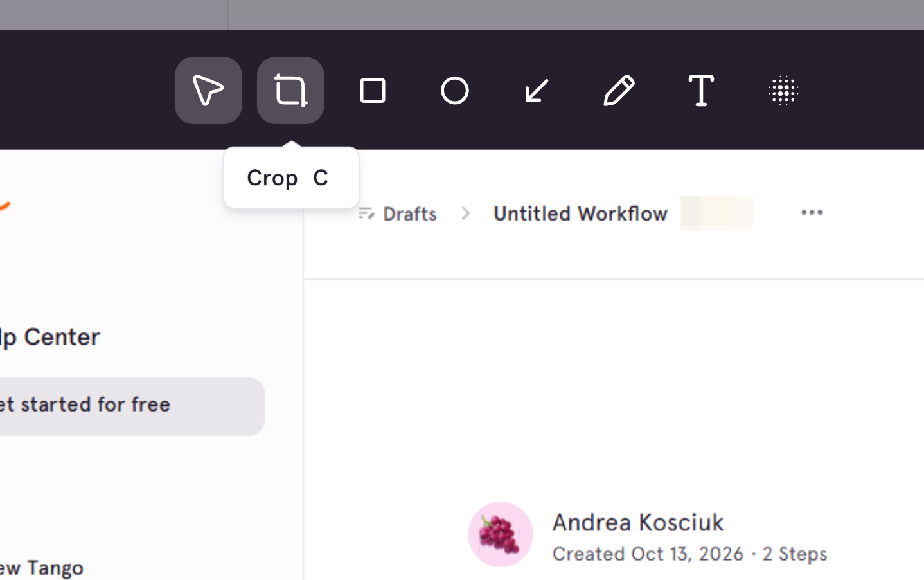Select the pointer selection tool

tap(208, 91)
